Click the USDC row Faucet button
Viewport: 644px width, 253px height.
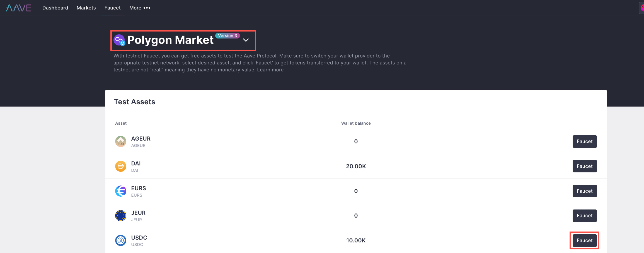click(585, 240)
